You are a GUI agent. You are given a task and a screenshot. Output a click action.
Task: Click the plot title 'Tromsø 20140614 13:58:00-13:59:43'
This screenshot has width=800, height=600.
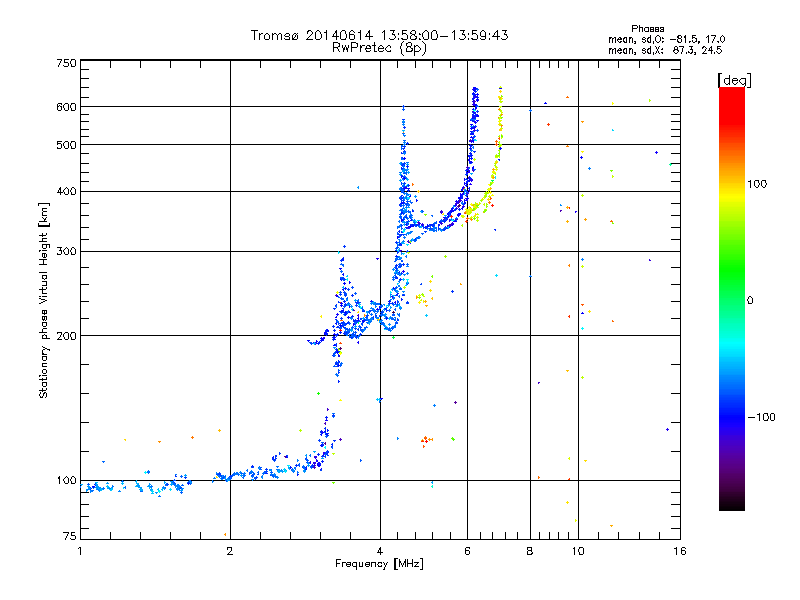pos(379,35)
